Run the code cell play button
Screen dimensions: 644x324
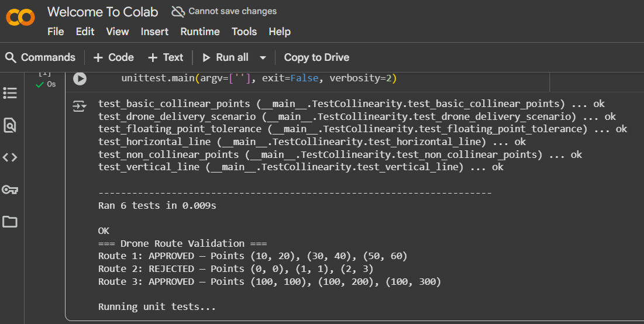pos(80,78)
